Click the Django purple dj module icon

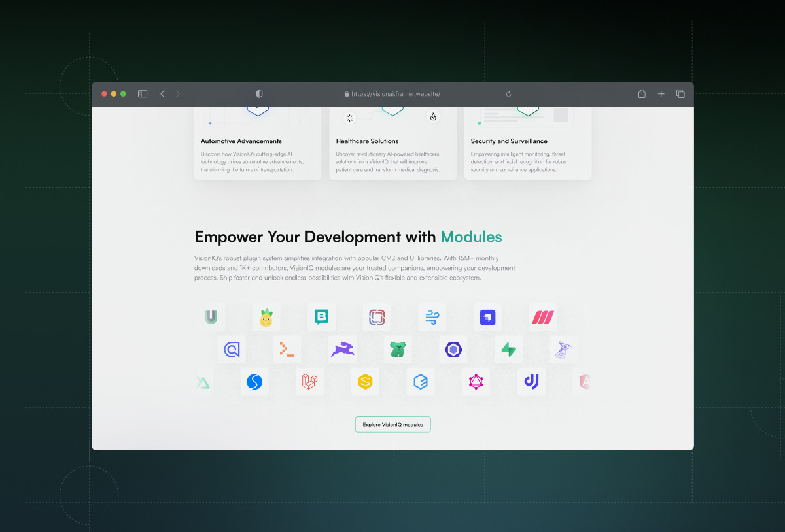(x=531, y=382)
